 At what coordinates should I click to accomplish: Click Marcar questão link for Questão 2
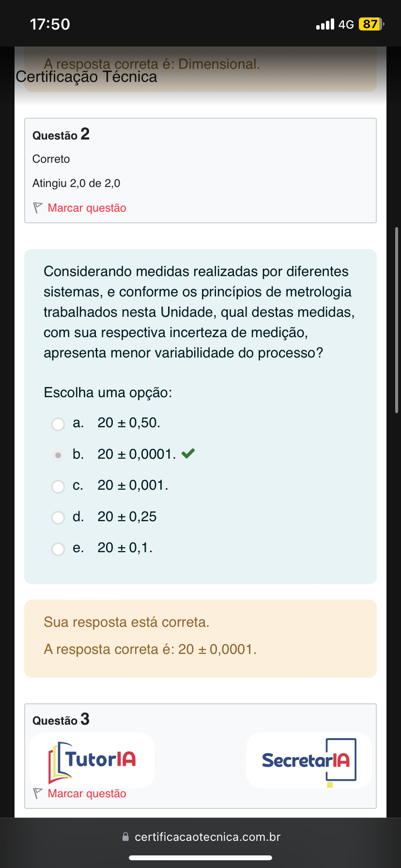point(87,208)
